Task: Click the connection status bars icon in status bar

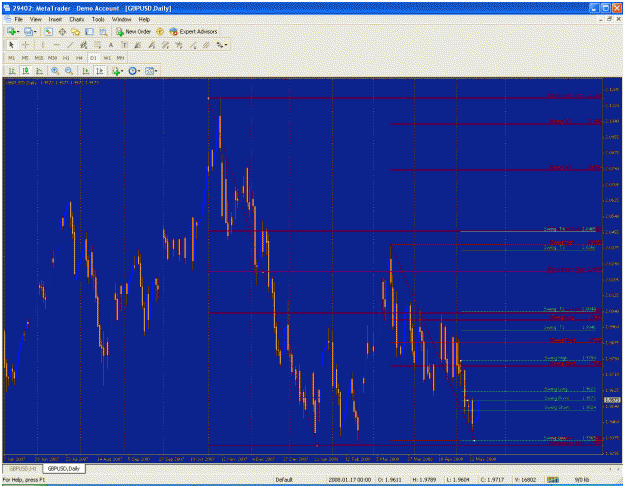Action: point(553,480)
